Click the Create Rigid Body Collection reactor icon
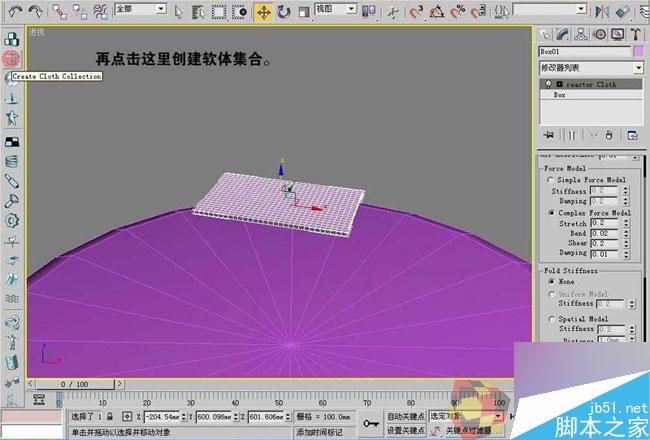The height and width of the screenshot is (440, 650). point(12,39)
